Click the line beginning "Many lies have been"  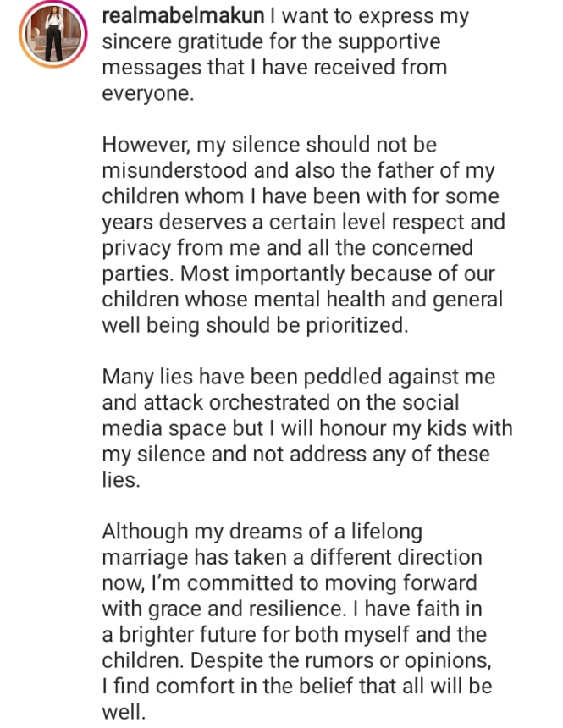point(299,376)
